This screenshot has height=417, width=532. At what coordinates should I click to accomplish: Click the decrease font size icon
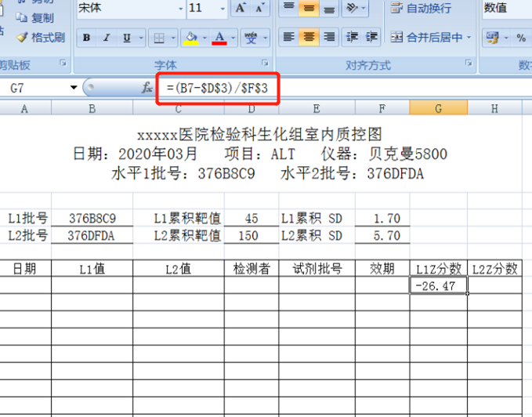pos(260,8)
